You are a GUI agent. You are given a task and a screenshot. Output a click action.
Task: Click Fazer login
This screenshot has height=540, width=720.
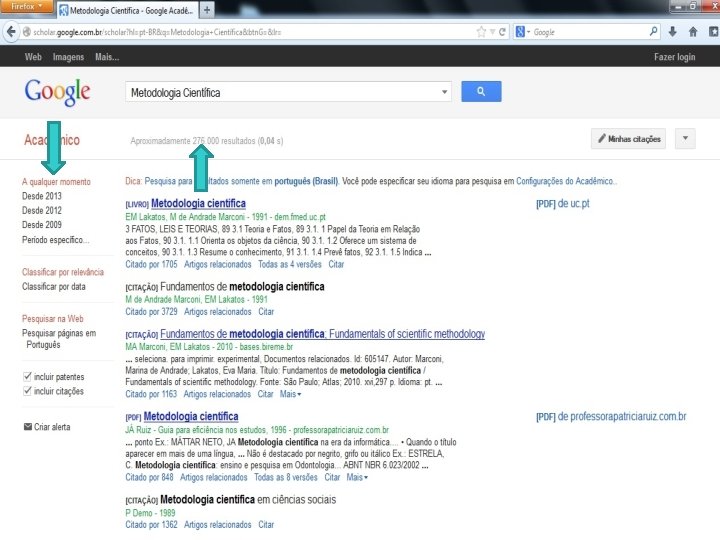click(675, 57)
